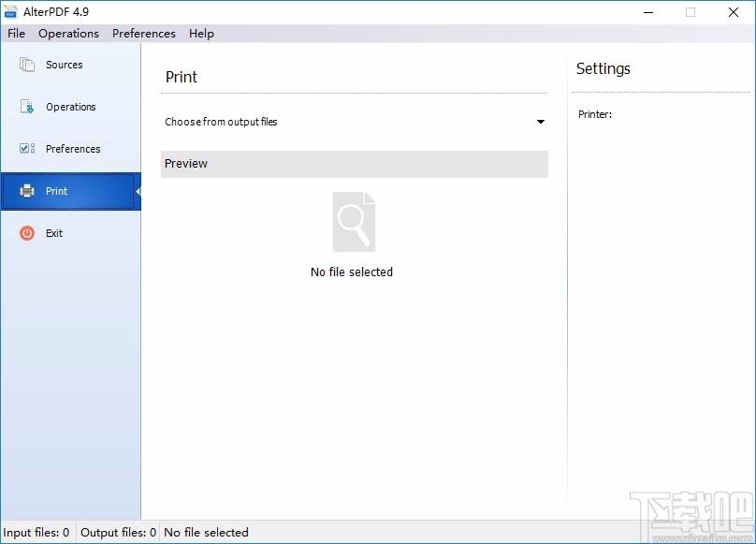Image resolution: width=756 pixels, height=544 pixels.
Task: Click the Print page heading
Action: coord(182,77)
